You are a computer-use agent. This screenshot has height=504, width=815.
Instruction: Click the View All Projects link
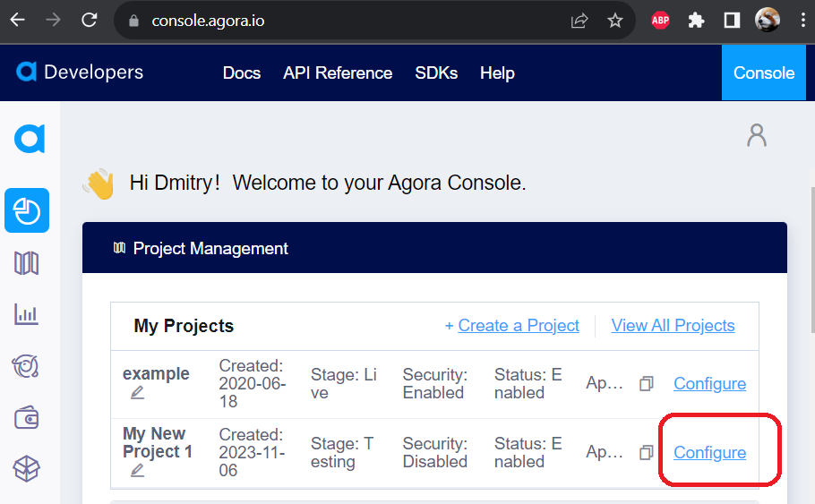(673, 326)
